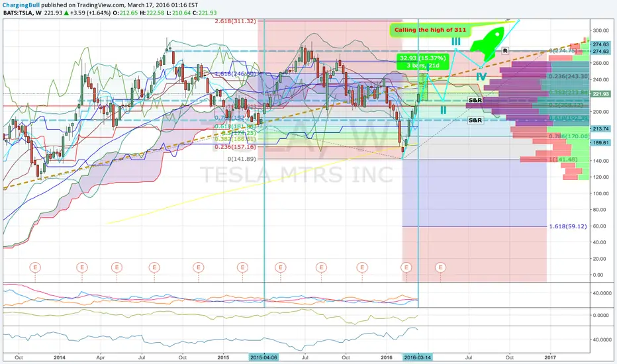Screen dimensions: 617x364
Task: Click the 0.786(170.00) Fibonacci label
Action: (x=569, y=136)
